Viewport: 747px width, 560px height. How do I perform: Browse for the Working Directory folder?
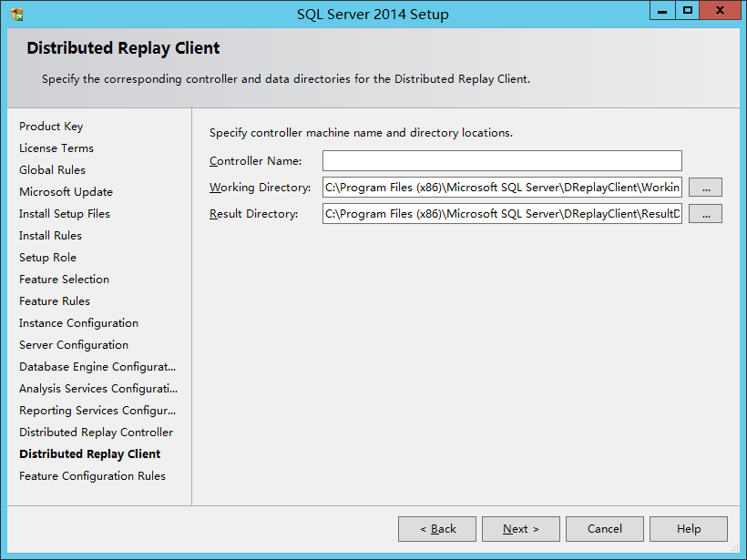coord(706,188)
